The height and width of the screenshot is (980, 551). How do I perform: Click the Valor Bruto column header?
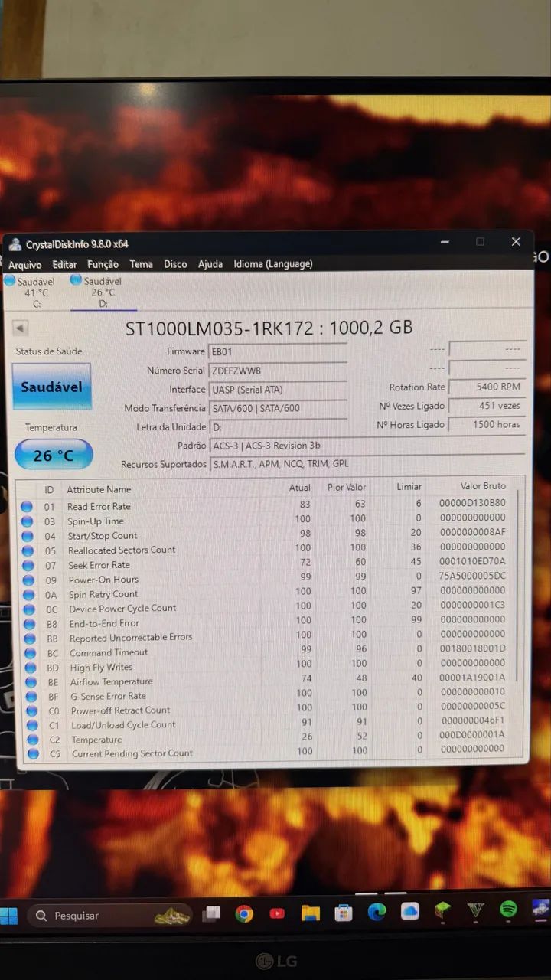[483, 486]
